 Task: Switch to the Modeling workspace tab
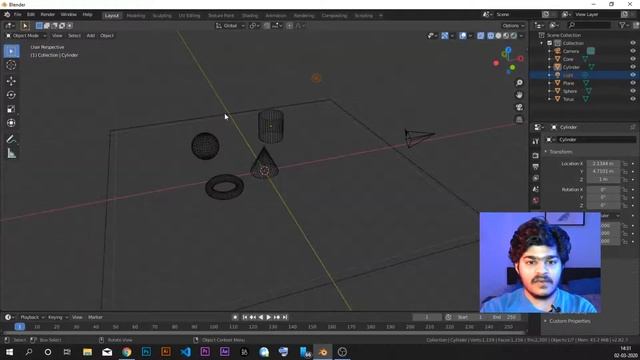136,16
